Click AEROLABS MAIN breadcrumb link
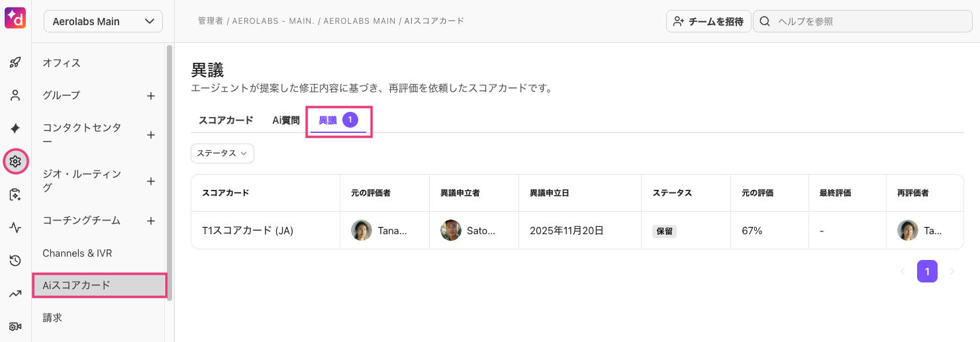 pos(359,21)
